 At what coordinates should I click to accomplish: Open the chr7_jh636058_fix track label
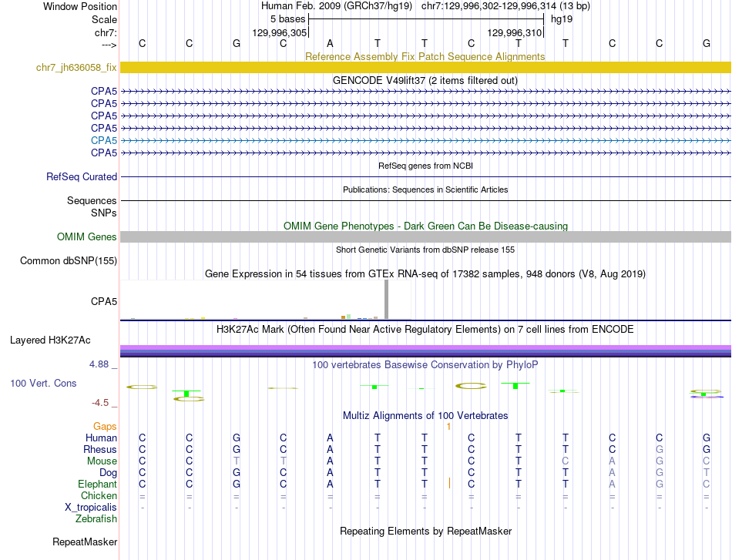pos(76,67)
